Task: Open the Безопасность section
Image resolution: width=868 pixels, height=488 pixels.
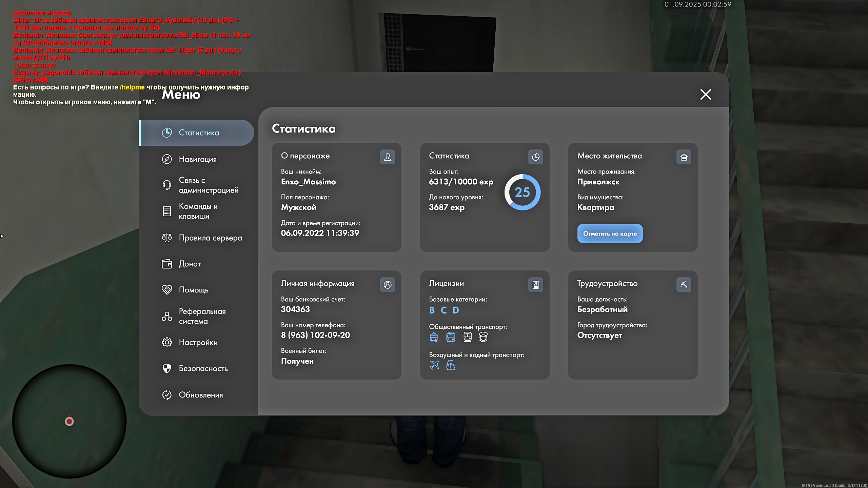Action: [203, 368]
